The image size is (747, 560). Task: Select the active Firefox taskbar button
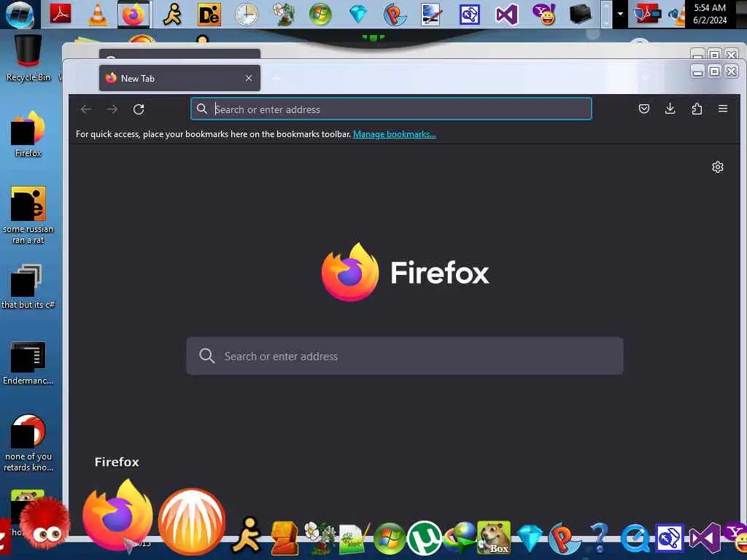pos(133,15)
